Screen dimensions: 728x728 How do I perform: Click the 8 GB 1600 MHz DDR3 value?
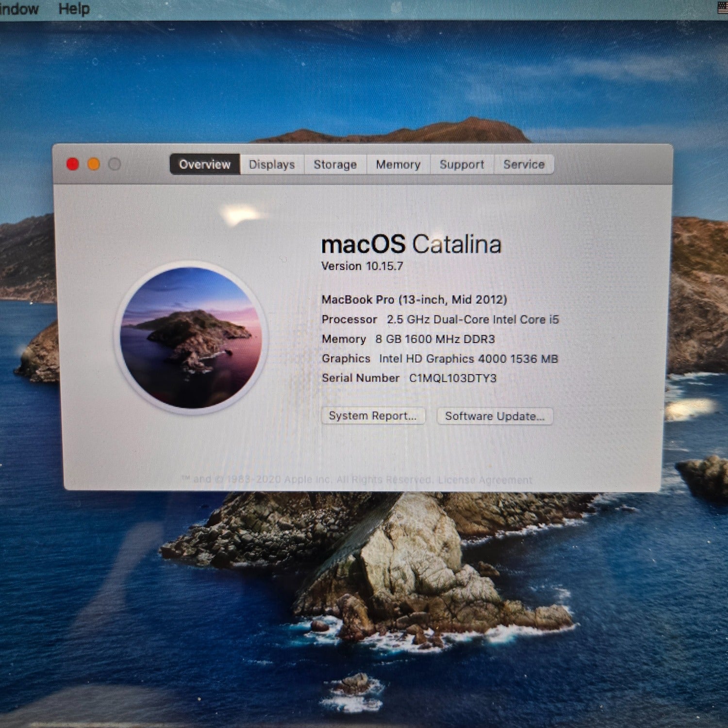[435, 339]
